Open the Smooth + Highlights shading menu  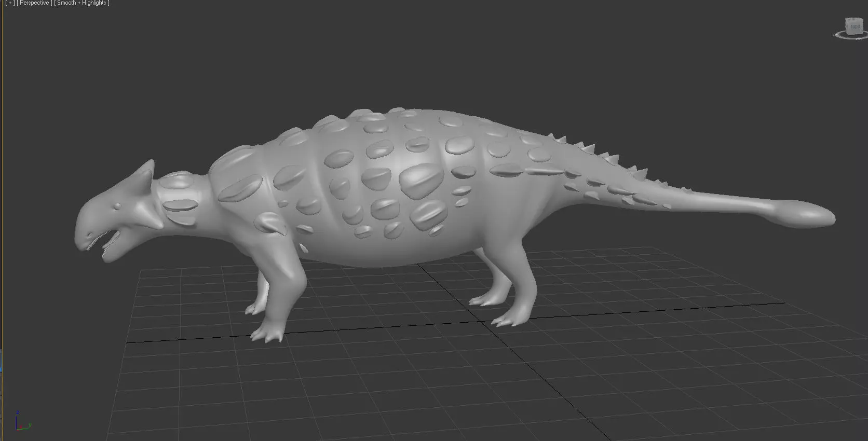(x=82, y=3)
